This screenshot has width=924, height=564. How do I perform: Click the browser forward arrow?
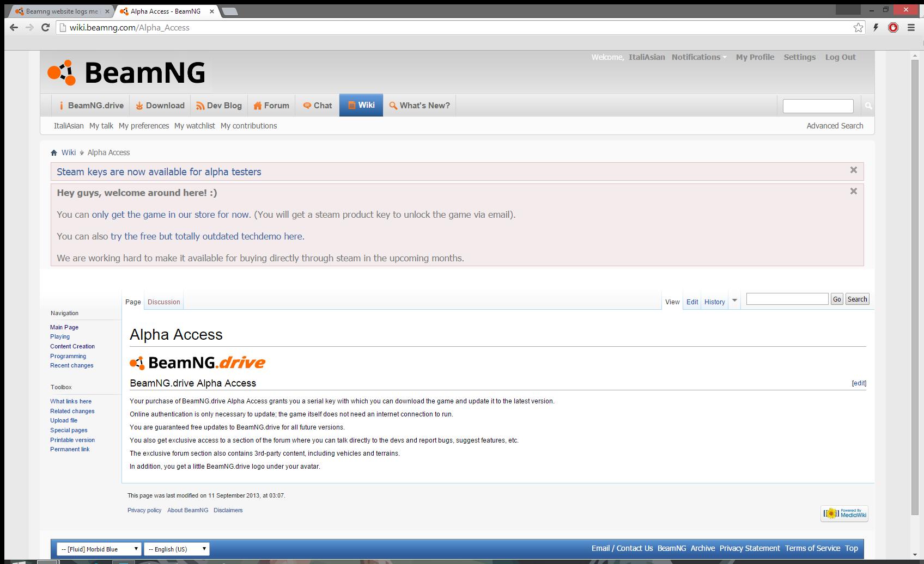29,27
